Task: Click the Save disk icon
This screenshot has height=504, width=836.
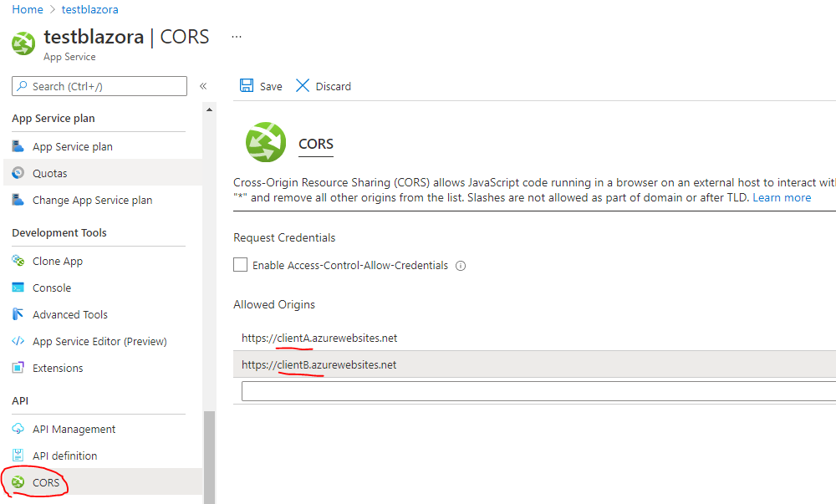Action: tap(247, 86)
